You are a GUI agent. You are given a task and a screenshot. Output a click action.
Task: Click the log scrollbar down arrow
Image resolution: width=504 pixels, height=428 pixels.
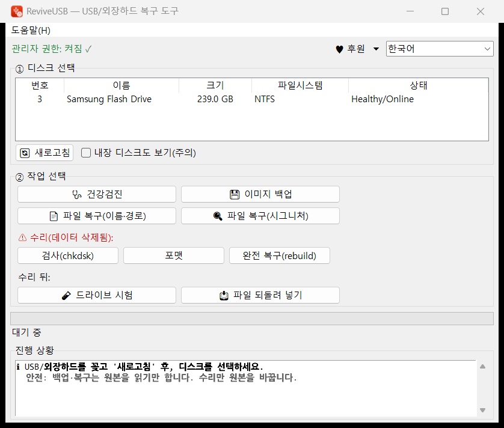(482, 410)
